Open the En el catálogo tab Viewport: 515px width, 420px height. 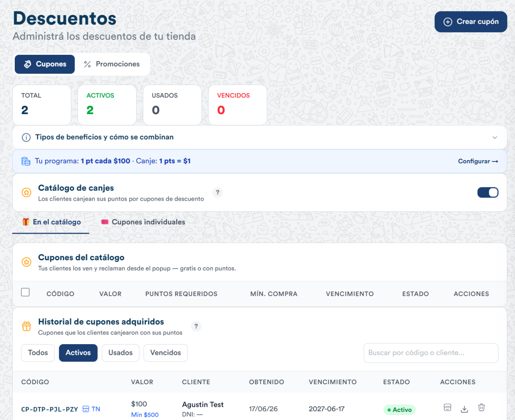click(x=51, y=222)
